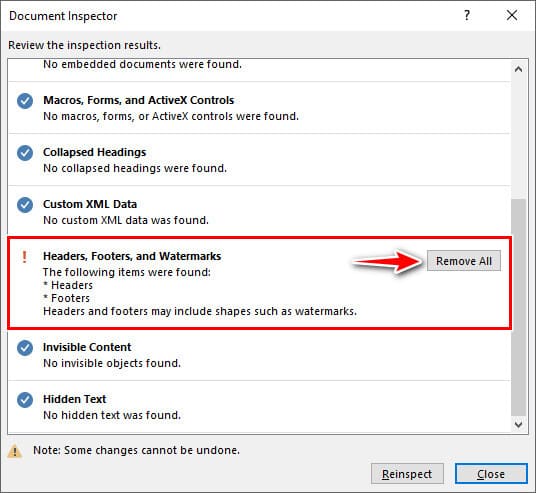Click checkmark icon beside Collapsed Headings
This screenshot has height=493, width=536.
click(25, 153)
